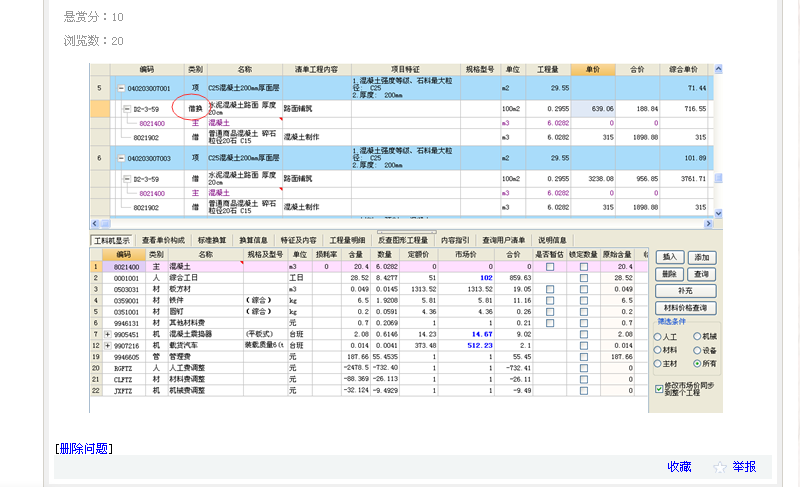The width and height of the screenshot is (800, 487).
Task: Expand row 9907216 载货汽车
Action: pos(108,345)
